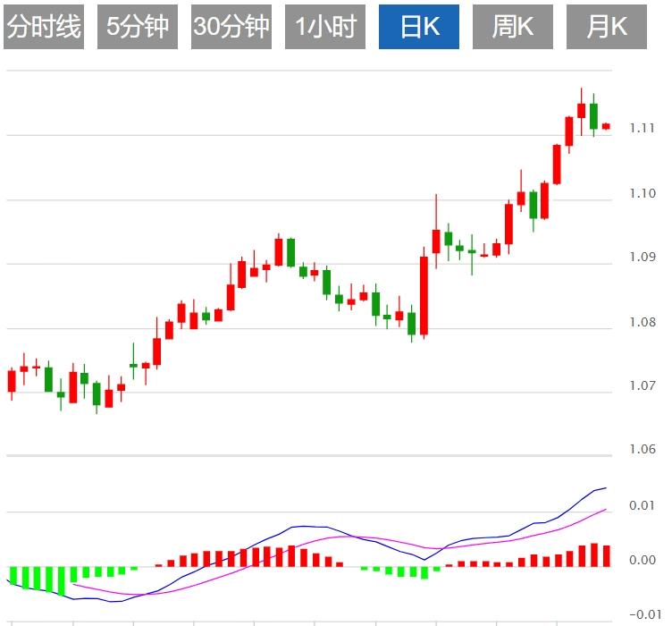The height and width of the screenshot is (626, 672).
Task: Switch to the 分时线 tab
Action: 44,27
